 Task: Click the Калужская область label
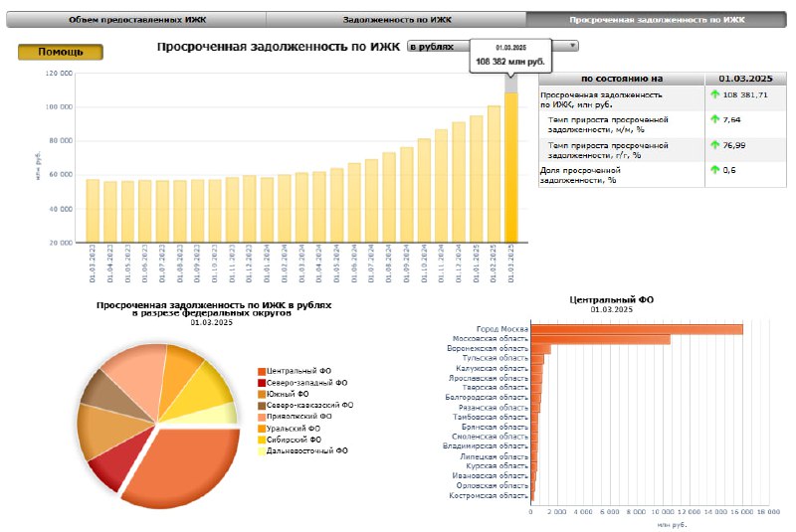point(492,369)
